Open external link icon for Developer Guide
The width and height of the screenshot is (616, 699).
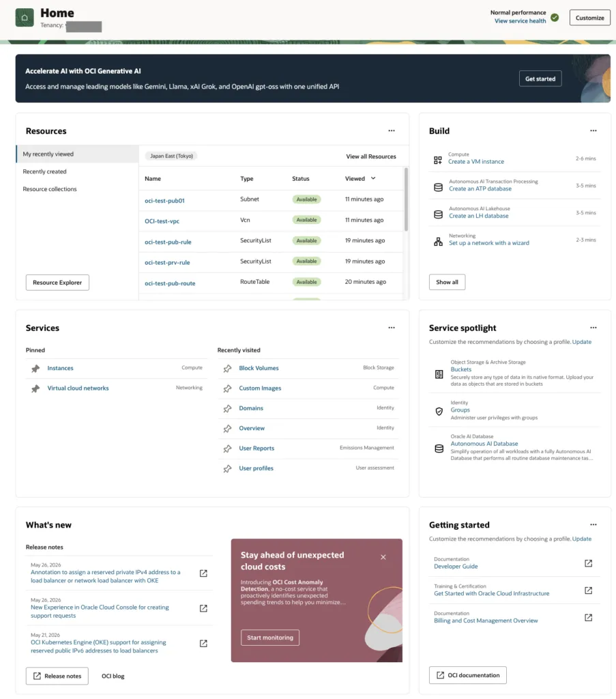pos(589,563)
